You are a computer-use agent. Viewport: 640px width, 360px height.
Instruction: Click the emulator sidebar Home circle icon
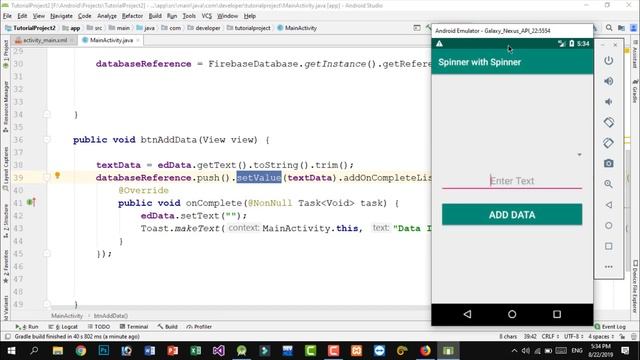click(x=609, y=225)
